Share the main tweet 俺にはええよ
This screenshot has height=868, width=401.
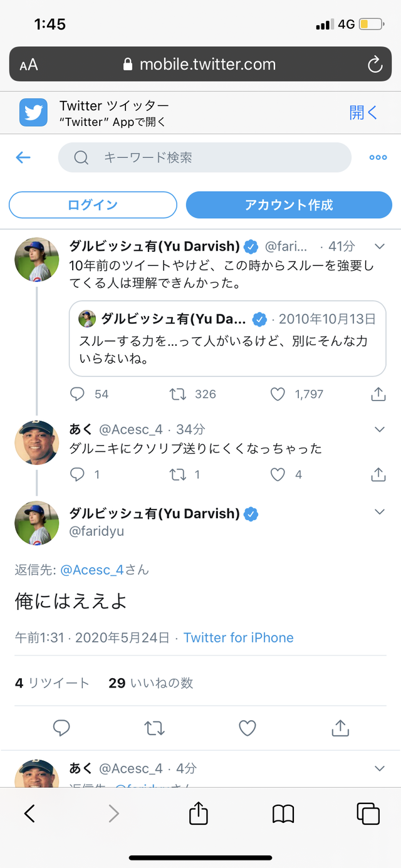pos(340,728)
